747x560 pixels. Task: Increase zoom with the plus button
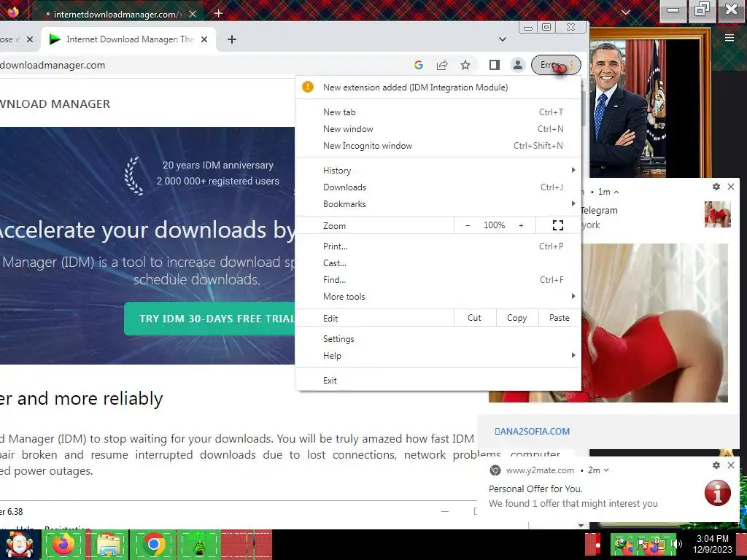pos(521,225)
